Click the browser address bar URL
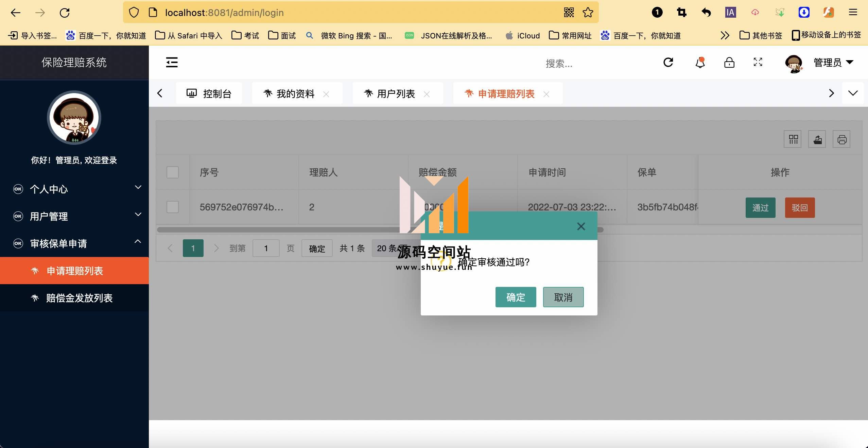This screenshot has height=448, width=868. [224, 13]
